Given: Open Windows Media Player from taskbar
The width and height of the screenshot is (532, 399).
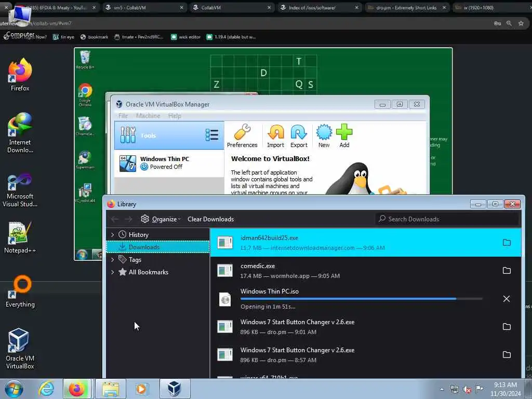Looking at the screenshot, I should tap(141, 389).
